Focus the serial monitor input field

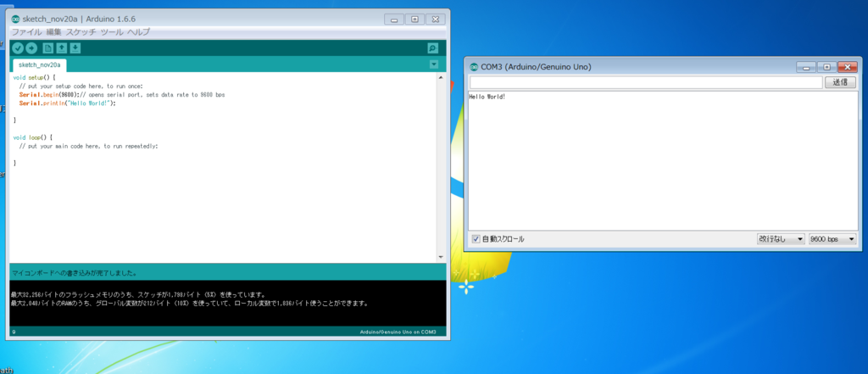click(x=646, y=82)
